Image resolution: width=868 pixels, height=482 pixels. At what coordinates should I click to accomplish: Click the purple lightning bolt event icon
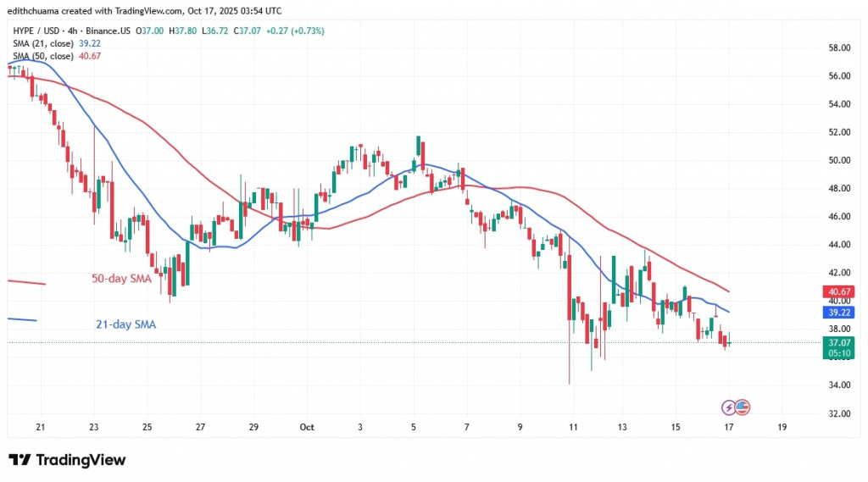click(728, 407)
